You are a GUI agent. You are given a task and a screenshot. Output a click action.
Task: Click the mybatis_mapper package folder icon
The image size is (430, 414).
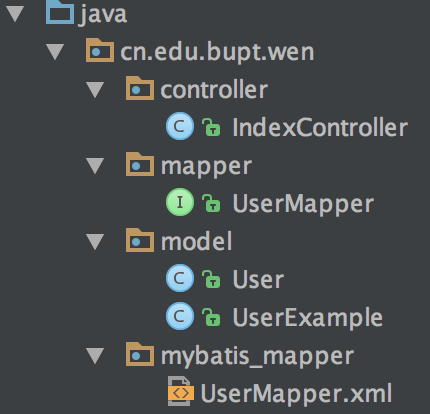140,354
